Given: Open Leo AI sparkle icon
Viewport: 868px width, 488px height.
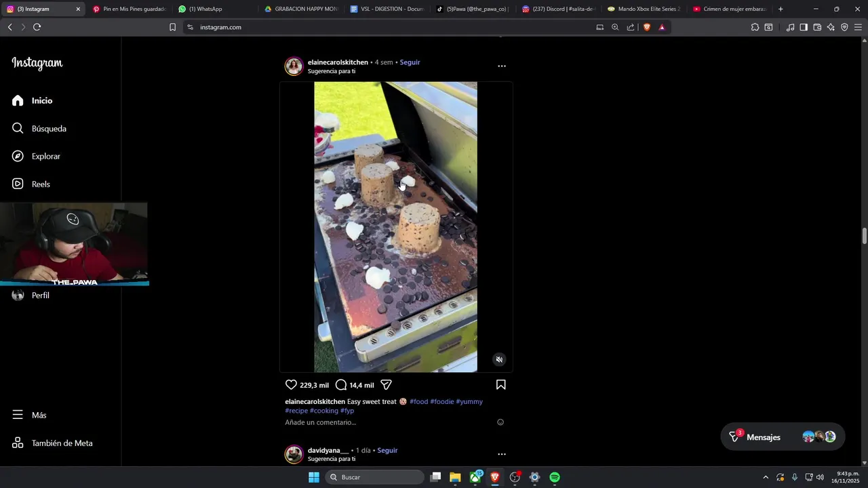Looking at the screenshot, I should [831, 27].
